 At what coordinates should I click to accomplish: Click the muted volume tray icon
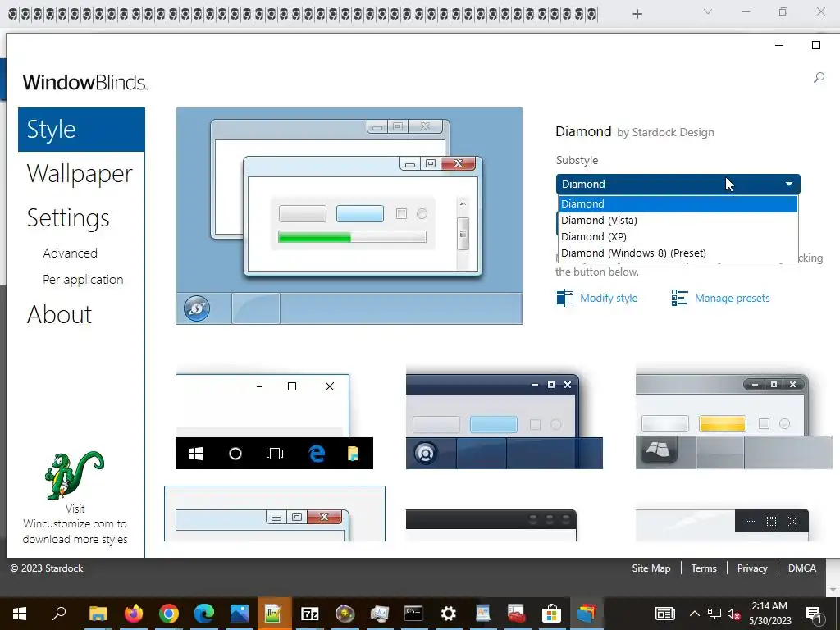point(733,614)
